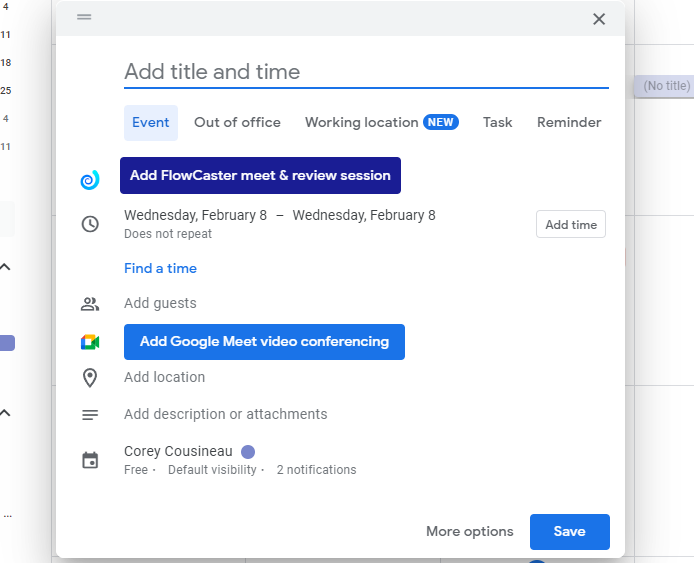Screen dimensions: 694x563
Task: Collapse lower sidebar section chevron
Action: point(5,413)
